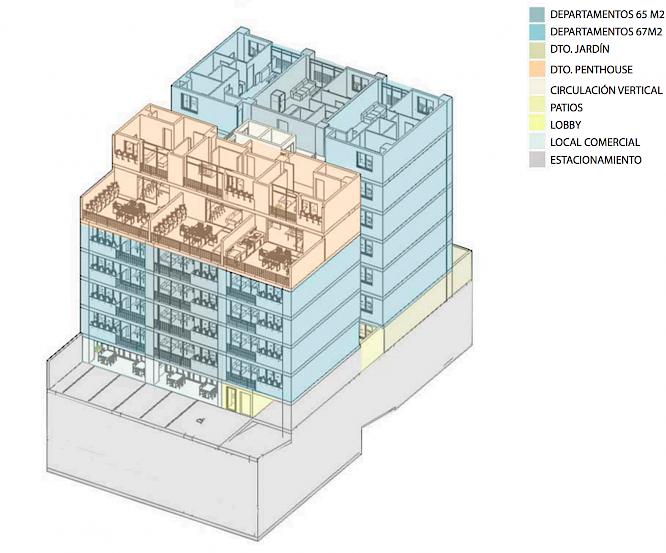Choose the Patios legend color swatch
Image resolution: width=666 pixels, height=553 pixels.
[x=537, y=107]
